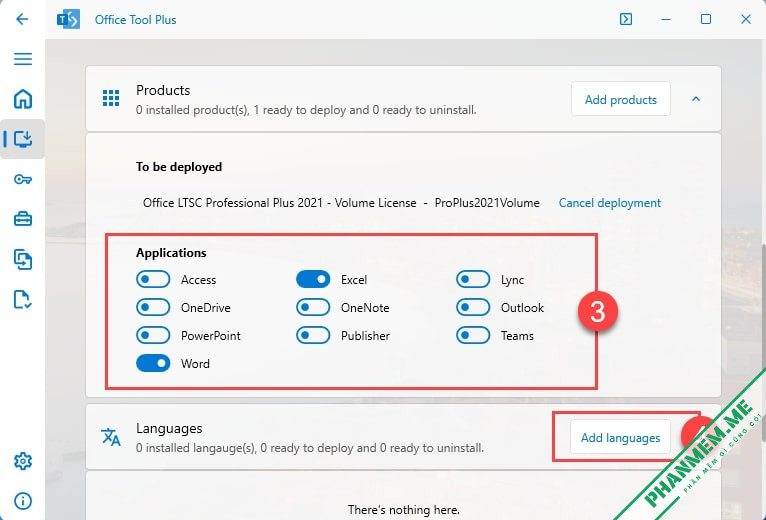Enable the Outlook application toggle

pyautogui.click(x=473, y=307)
